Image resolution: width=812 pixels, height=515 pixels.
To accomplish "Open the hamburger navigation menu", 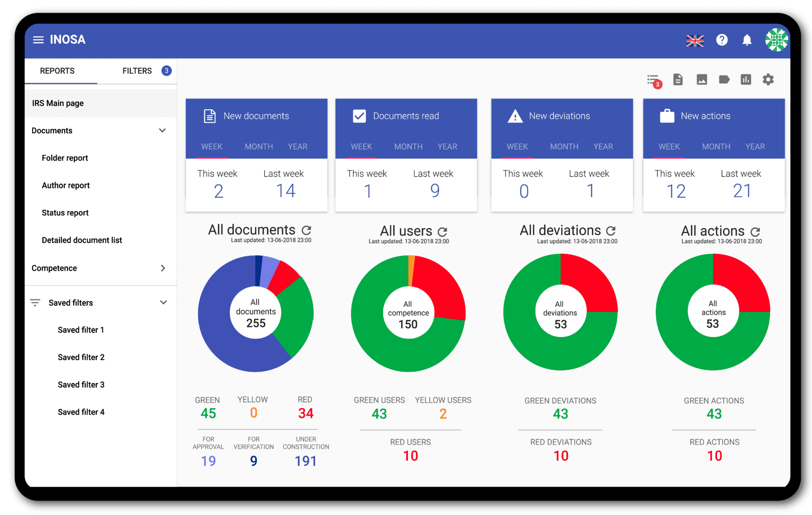I will tap(38, 40).
